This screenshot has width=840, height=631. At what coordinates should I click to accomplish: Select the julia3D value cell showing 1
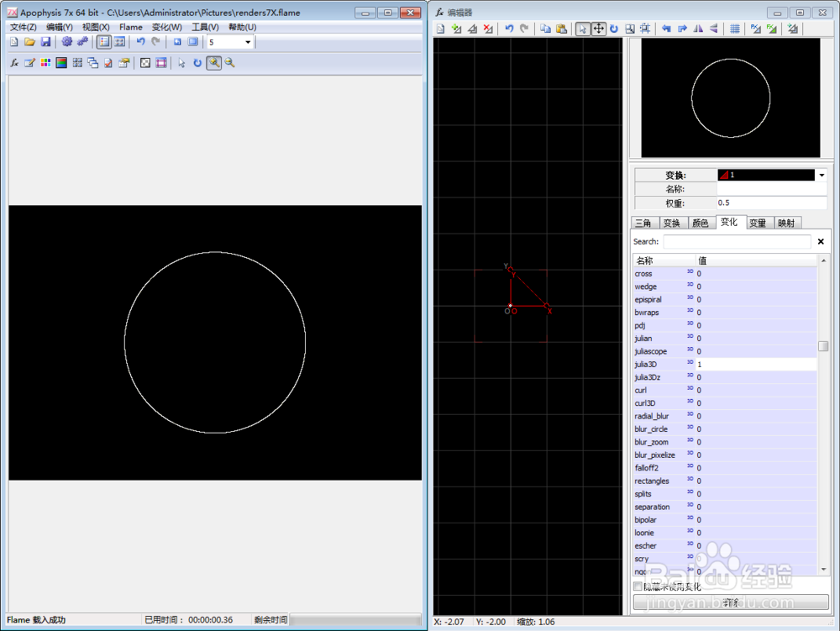click(756, 365)
